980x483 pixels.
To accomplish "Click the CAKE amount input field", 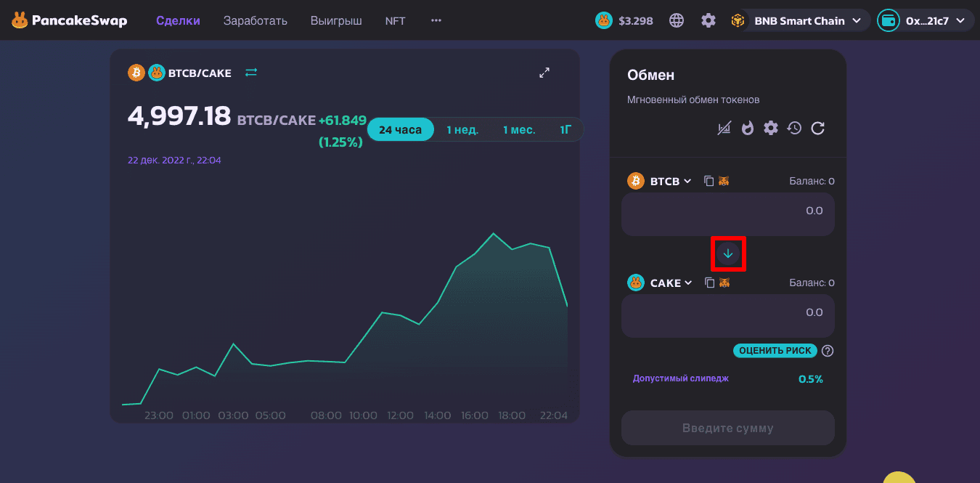I will pyautogui.click(x=728, y=316).
